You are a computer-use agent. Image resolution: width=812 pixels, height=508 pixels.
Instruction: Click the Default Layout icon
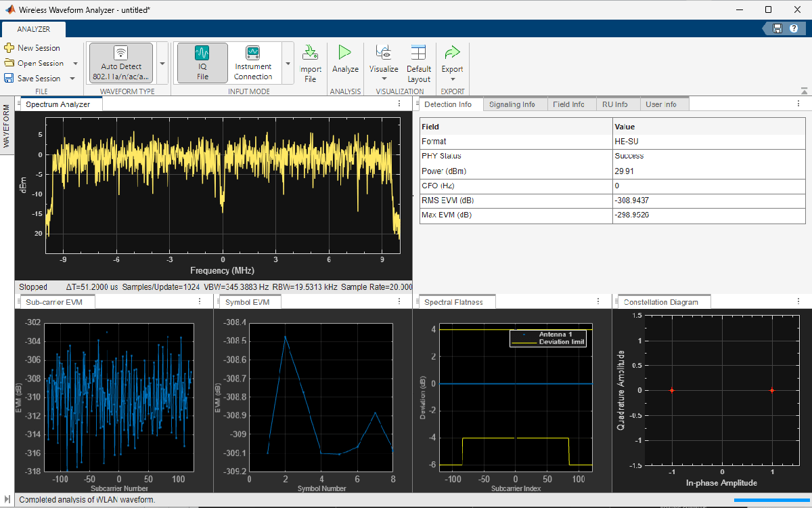[x=419, y=53]
